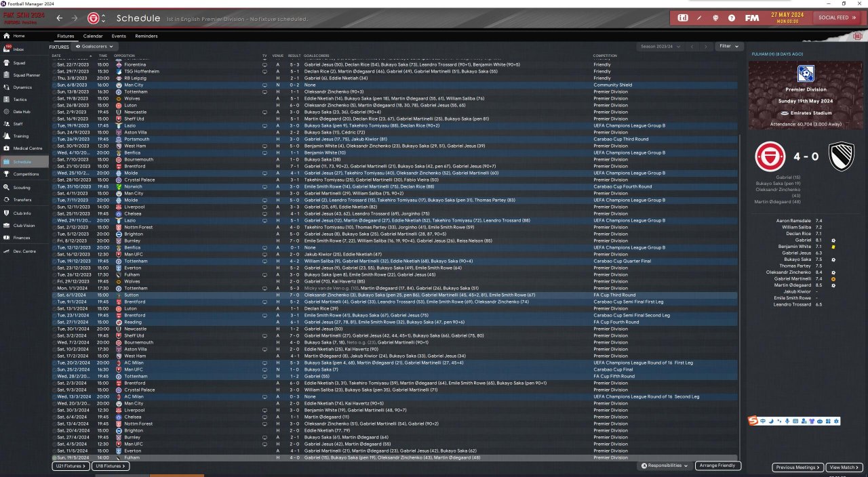Click the Arrange Friendly button
The image size is (868, 477).
[x=718, y=466]
